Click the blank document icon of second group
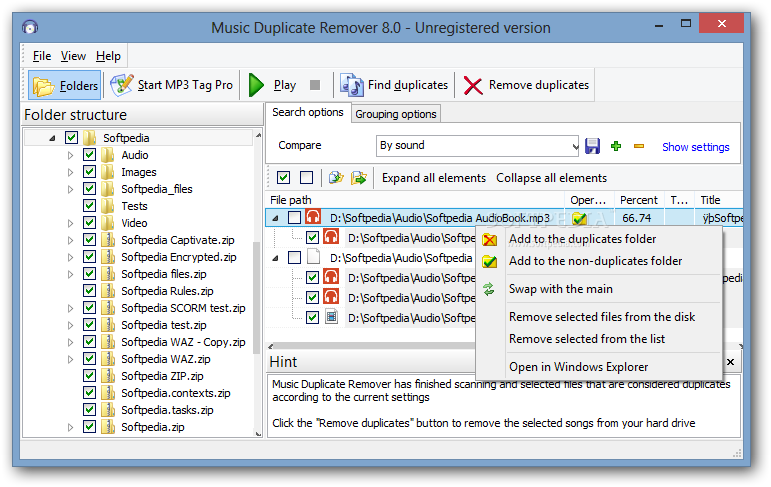This screenshot has height=487, width=771. click(x=313, y=257)
